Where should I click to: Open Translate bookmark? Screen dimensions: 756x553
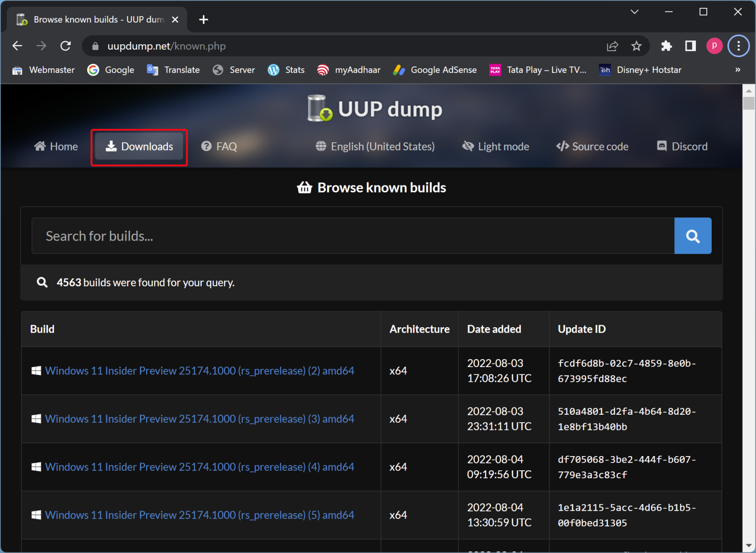click(173, 70)
